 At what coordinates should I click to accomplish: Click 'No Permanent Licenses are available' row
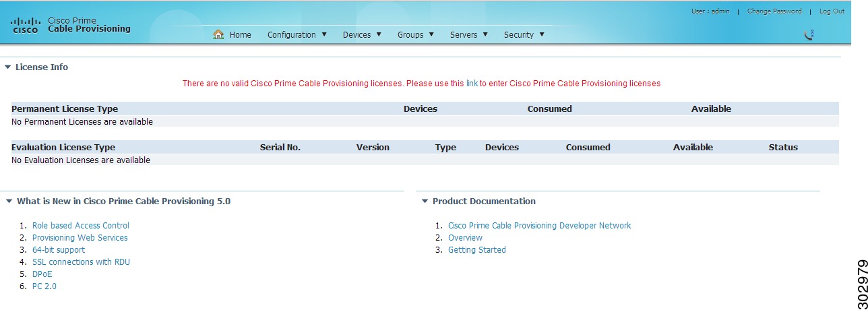tap(425, 122)
